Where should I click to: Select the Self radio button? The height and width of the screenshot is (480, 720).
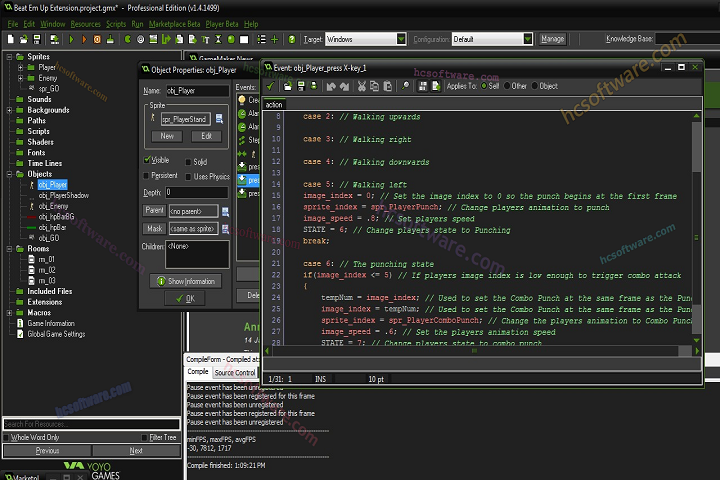click(484, 86)
